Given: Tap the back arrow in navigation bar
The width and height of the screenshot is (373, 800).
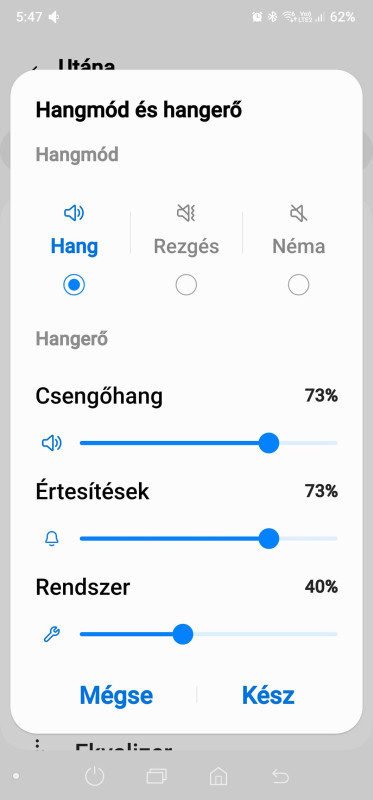Looking at the screenshot, I should [x=280, y=777].
